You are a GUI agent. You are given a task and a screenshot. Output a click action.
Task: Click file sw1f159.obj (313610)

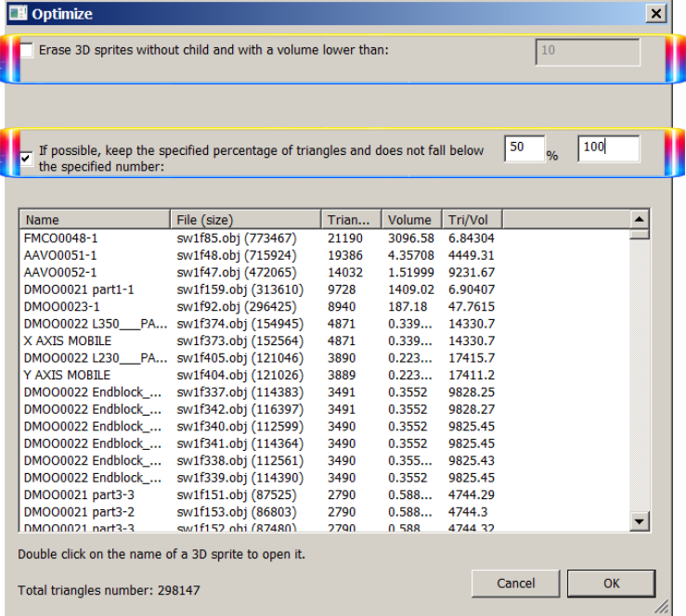(240, 289)
